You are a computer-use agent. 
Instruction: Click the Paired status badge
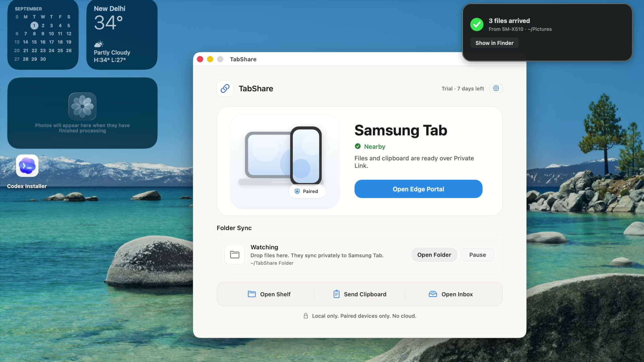(x=307, y=191)
